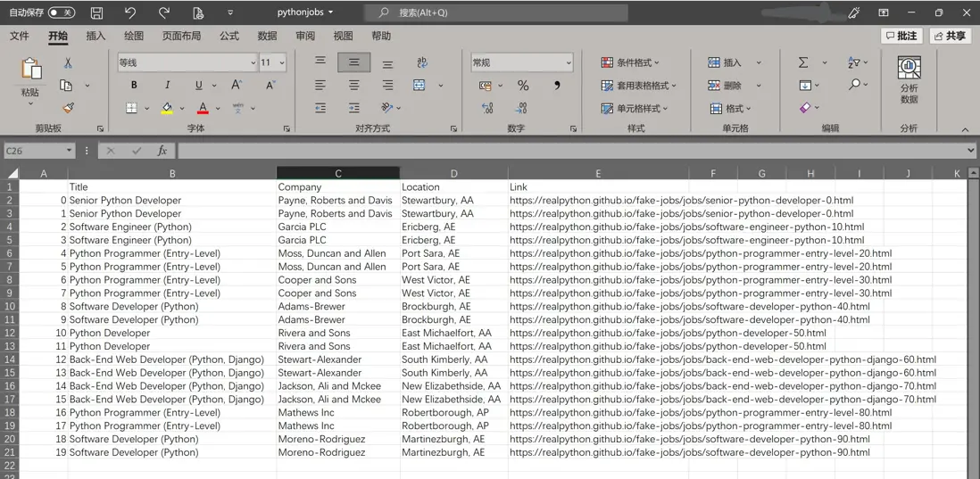Click the Format Painter brush icon
The height and width of the screenshot is (479, 980).
click(68, 108)
